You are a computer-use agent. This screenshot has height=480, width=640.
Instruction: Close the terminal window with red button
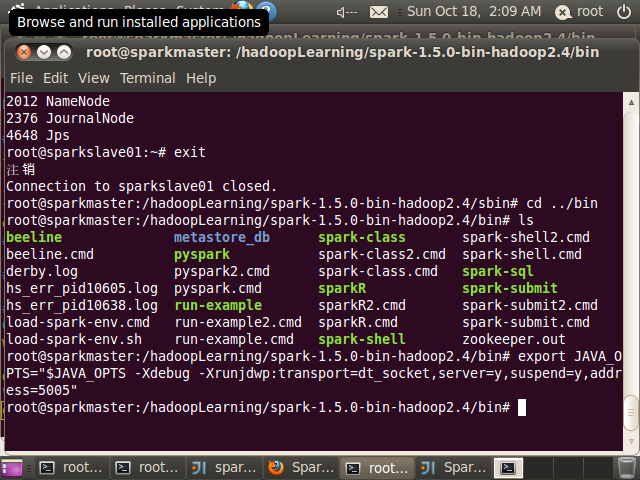[24, 52]
